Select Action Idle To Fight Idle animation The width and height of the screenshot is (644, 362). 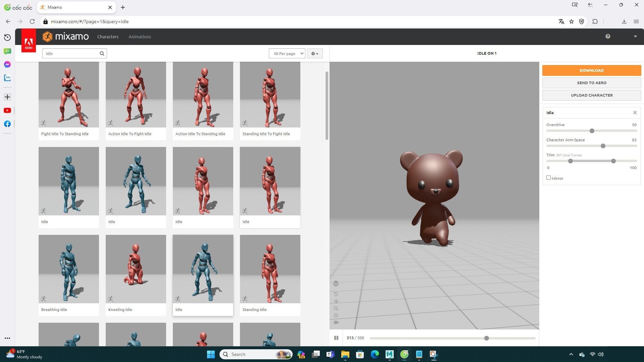click(x=136, y=101)
